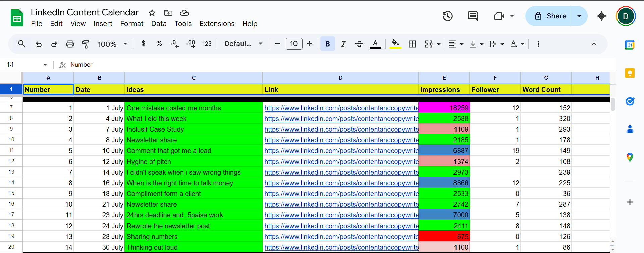The image size is (644, 253).
Task: Open Google Keep side panel
Action: (x=630, y=73)
